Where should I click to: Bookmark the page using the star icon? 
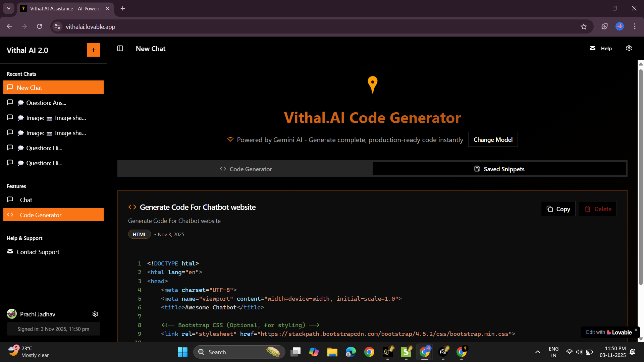[584, 26]
